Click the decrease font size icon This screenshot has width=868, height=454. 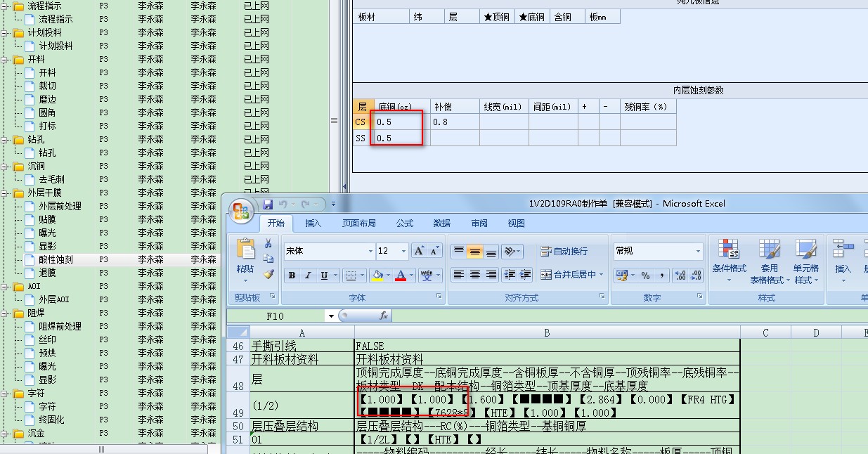[x=436, y=251]
